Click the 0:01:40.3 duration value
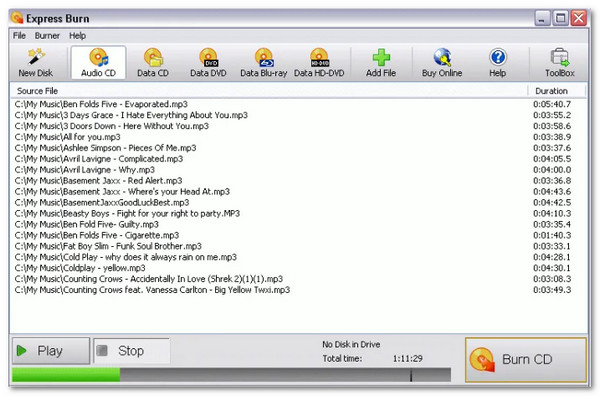This screenshot has height=396, width=600. (x=552, y=235)
